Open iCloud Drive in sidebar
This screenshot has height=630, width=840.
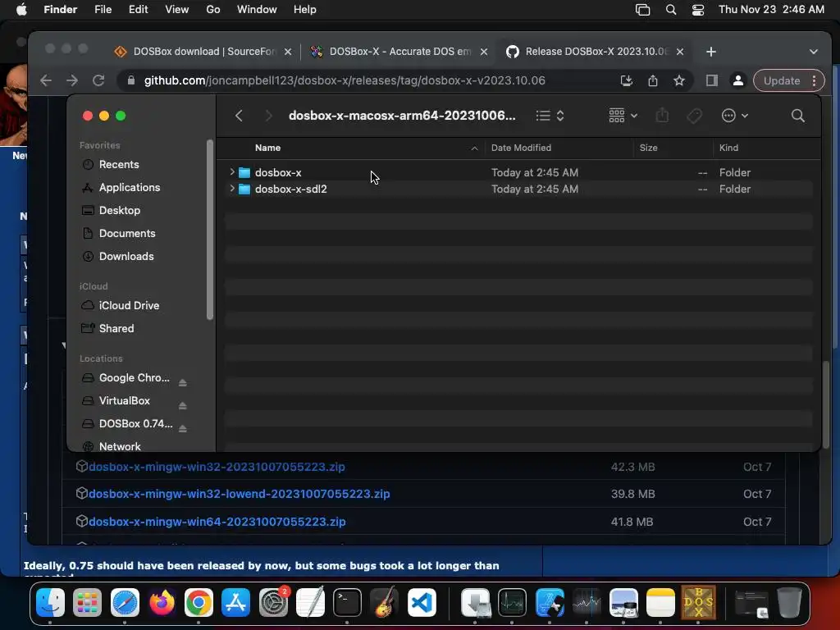(129, 305)
